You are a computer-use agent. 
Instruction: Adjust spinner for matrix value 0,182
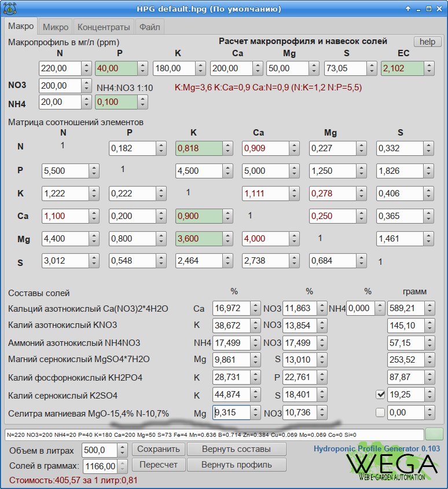(x=161, y=148)
